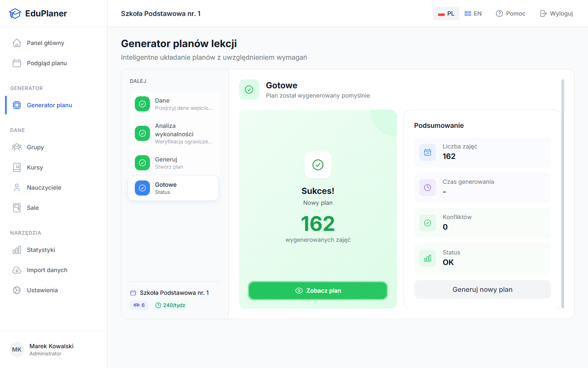
Task: Click the home icon beside Panel główny
Action: [17, 43]
